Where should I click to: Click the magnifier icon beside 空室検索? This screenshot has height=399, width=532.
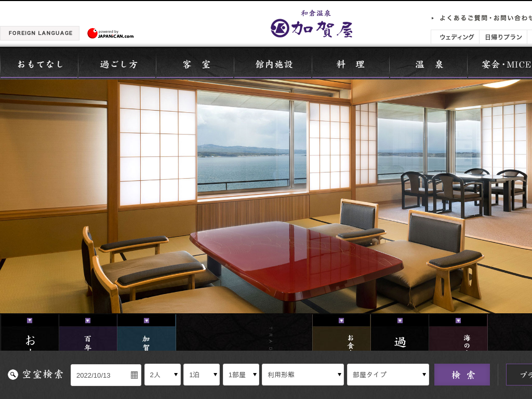pos(13,375)
